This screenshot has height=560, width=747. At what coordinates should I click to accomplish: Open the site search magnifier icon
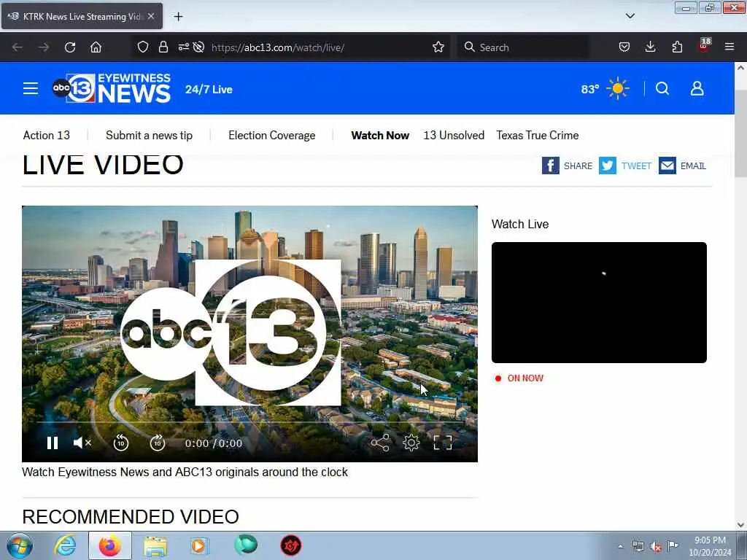[662, 88]
